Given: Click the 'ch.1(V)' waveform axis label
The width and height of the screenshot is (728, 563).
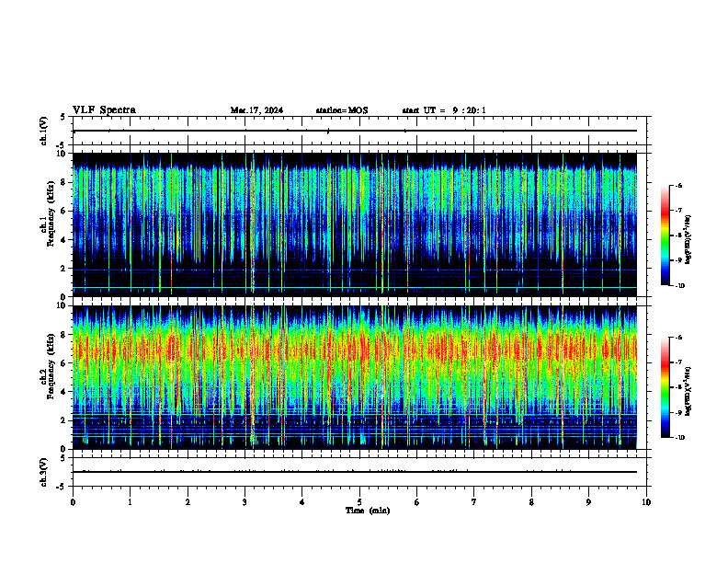Looking at the screenshot, I should point(44,131).
